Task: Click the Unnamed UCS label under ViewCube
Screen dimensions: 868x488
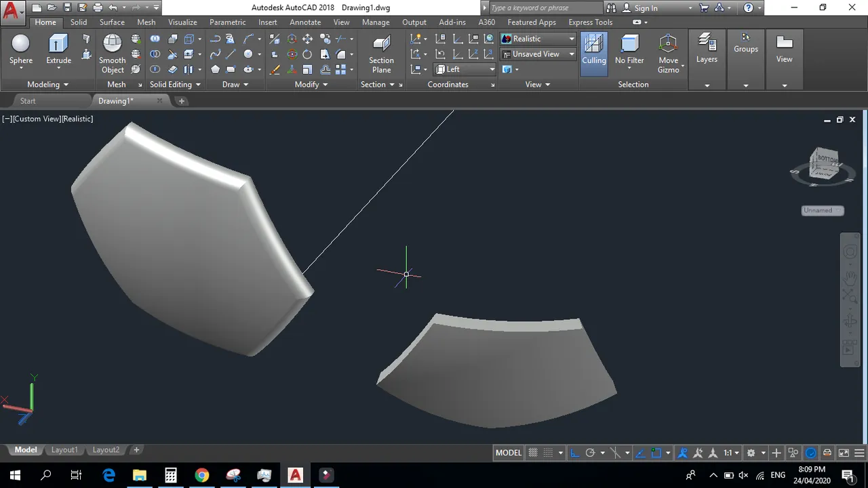Action: [822, 211]
